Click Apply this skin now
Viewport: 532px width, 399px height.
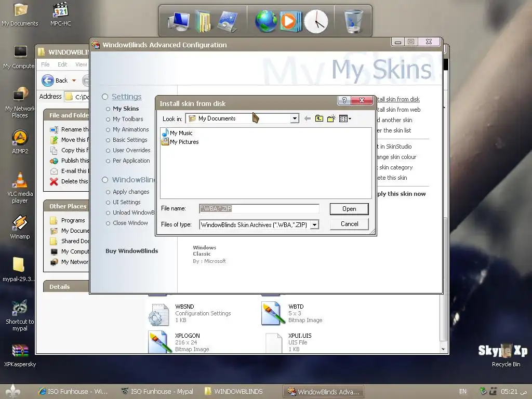(402, 194)
